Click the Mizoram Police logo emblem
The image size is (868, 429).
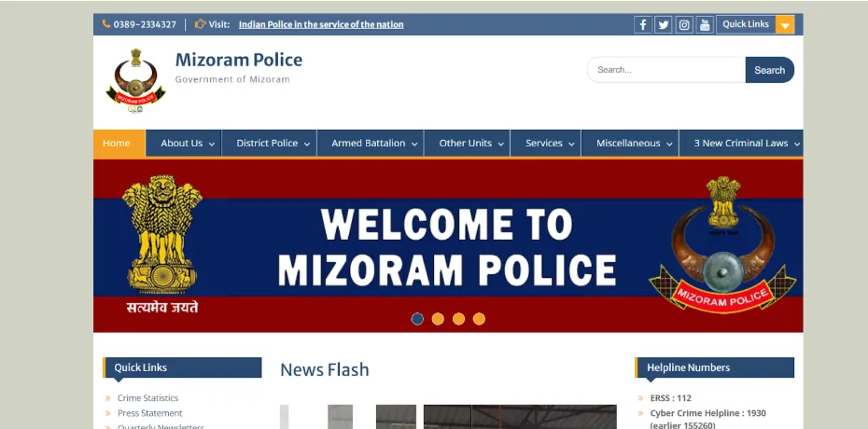coord(135,81)
